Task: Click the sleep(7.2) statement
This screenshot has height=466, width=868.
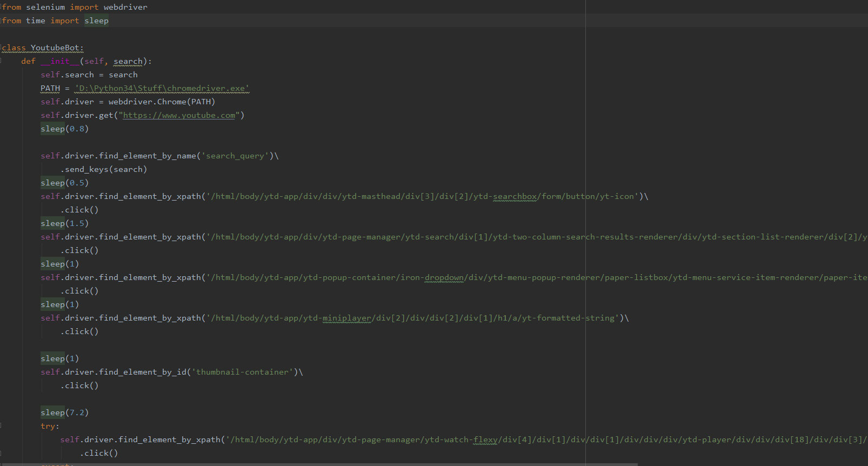Action: [64, 412]
